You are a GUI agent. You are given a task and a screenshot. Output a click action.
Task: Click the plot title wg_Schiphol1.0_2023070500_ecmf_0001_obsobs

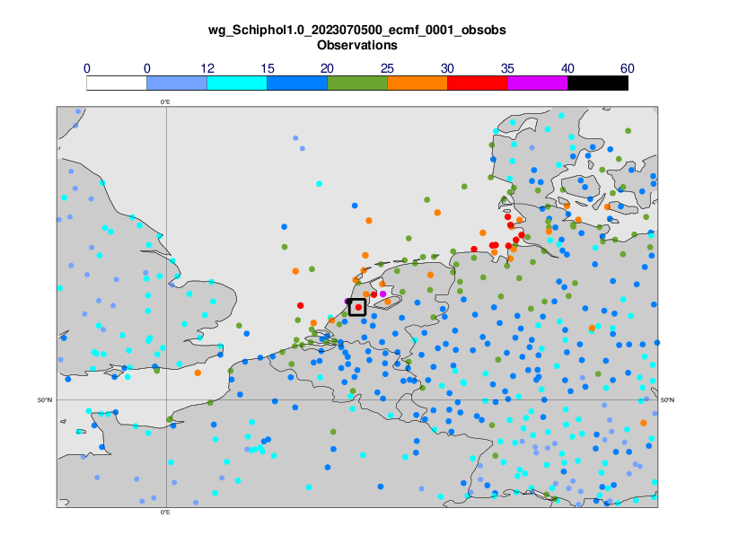(357, 30)
